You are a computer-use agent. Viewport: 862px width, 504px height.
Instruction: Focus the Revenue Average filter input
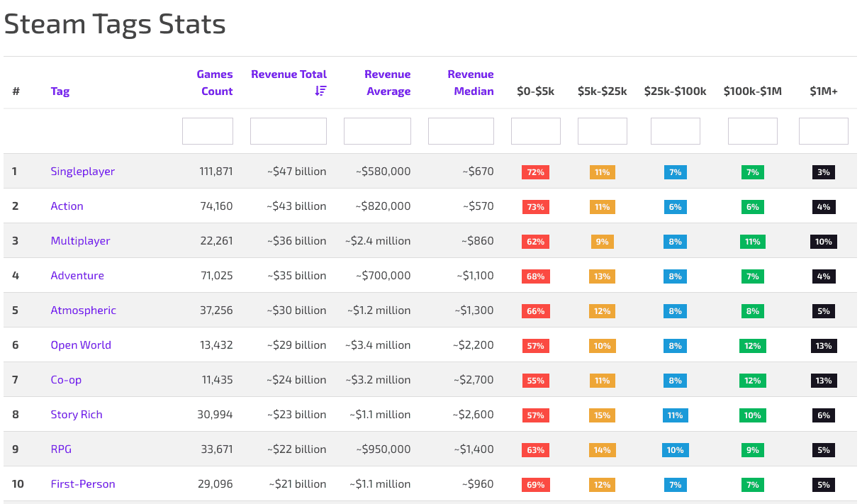tap(377, 131)
